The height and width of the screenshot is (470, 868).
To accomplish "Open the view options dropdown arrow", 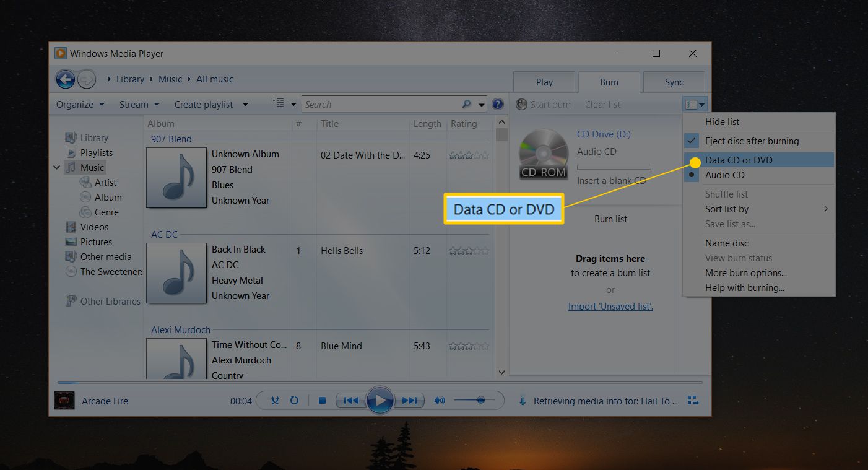I will click(x=293, y=104).
